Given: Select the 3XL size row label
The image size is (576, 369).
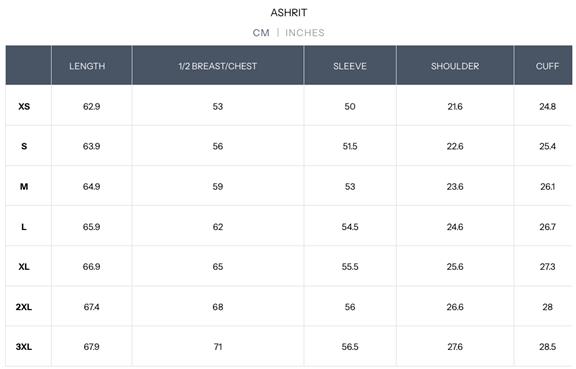Looking at the screenshot, I should click(x=24, y=347).
